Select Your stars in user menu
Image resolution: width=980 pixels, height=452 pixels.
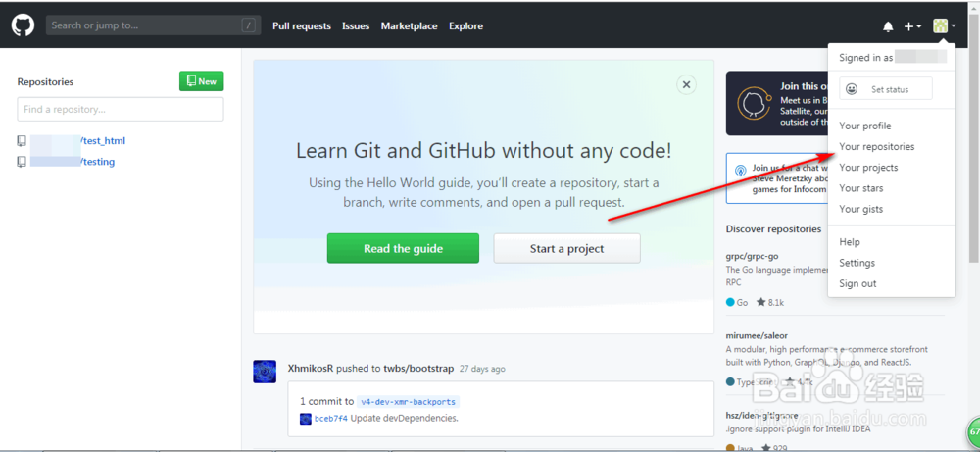pyautogui.click(x=861, y=187)
